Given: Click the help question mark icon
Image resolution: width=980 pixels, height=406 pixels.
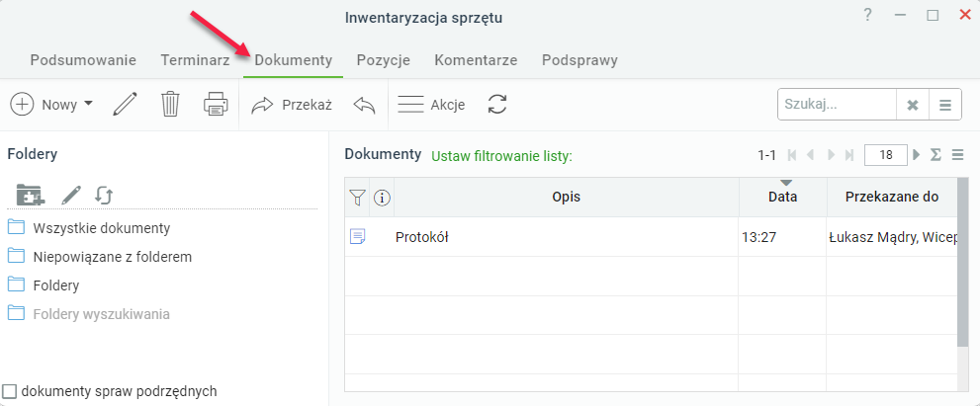Looking at the screenshot, I should tap(867, 15).
